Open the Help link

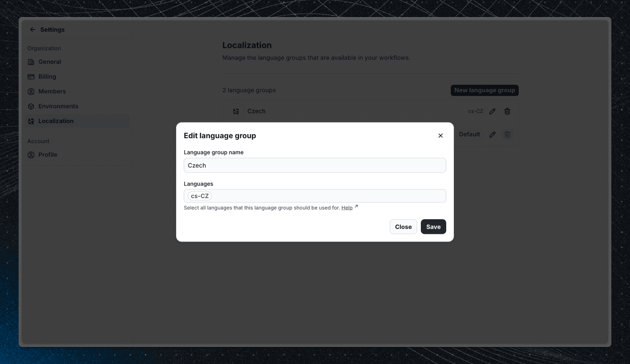[x=347, y=208]
